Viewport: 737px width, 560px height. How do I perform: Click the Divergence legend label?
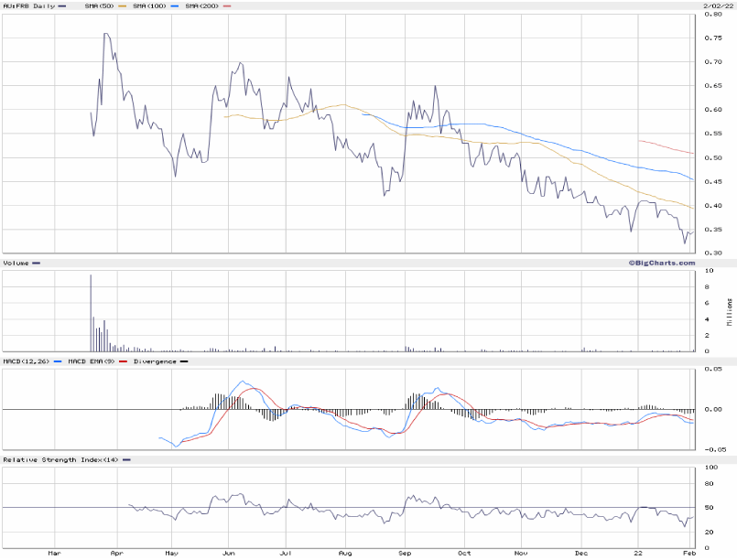156,361
